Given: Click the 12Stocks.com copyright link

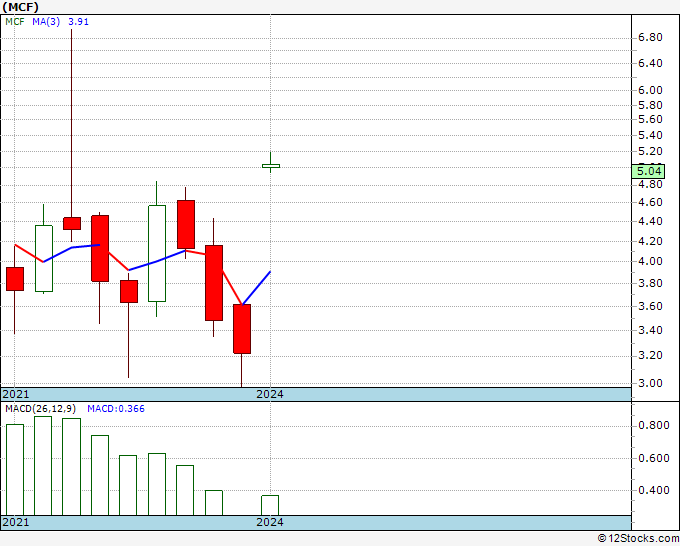Looking at the screenshot, I should [x=638, y=539].
